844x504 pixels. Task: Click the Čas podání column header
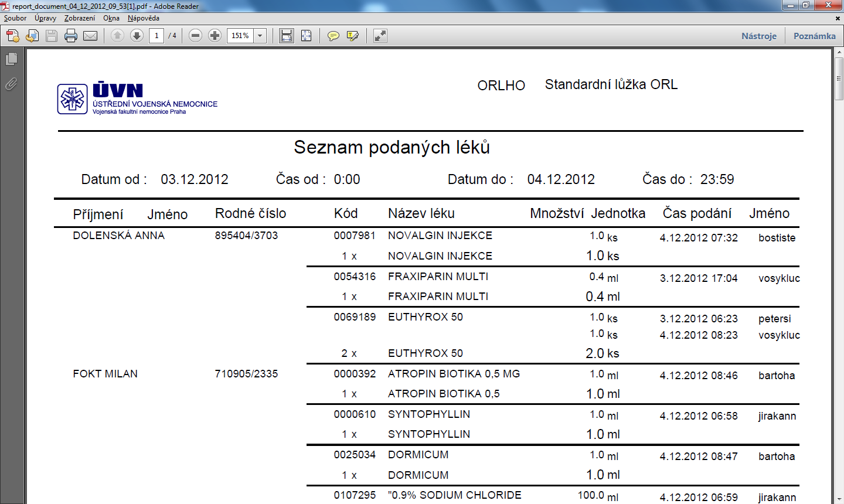click(x=697, y=213)
